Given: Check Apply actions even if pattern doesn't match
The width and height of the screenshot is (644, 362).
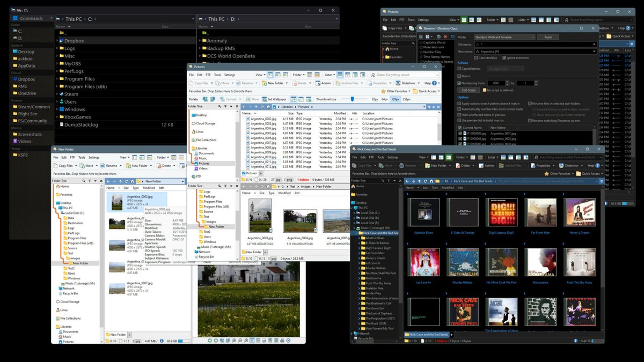Looking at the screenshot, I should [459, 104].
